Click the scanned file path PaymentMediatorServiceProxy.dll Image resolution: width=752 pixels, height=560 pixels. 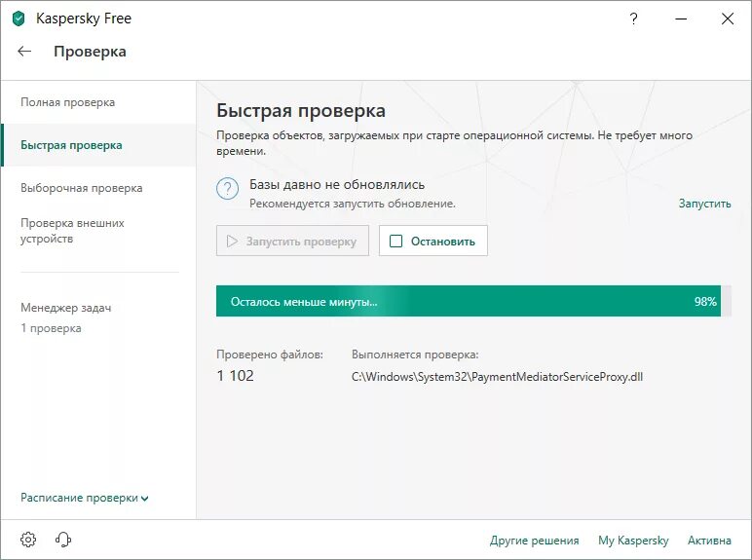tap(497, 377)
